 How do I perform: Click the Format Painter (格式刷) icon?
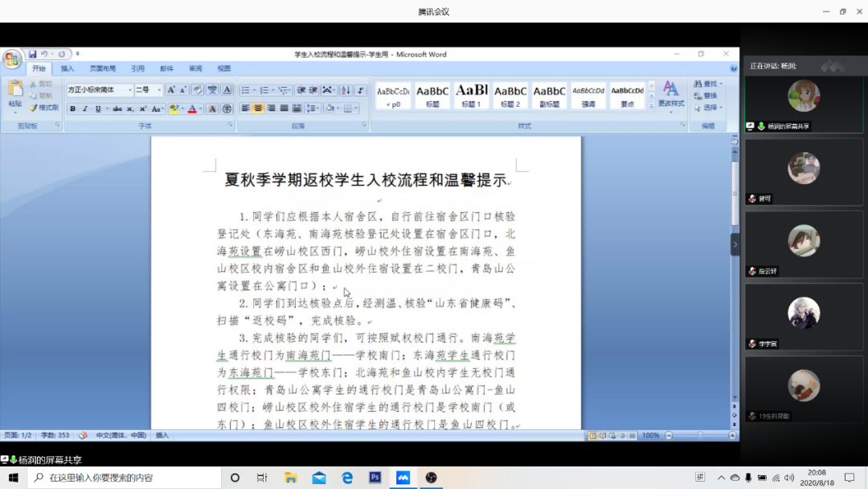coord(44,107)
